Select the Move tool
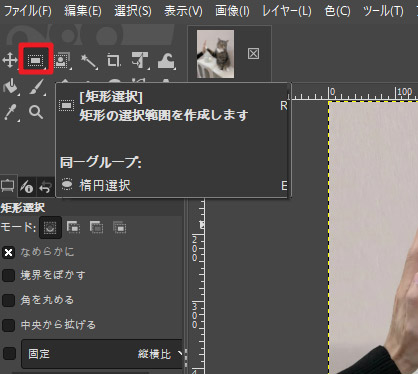 [x=10, y=61]
